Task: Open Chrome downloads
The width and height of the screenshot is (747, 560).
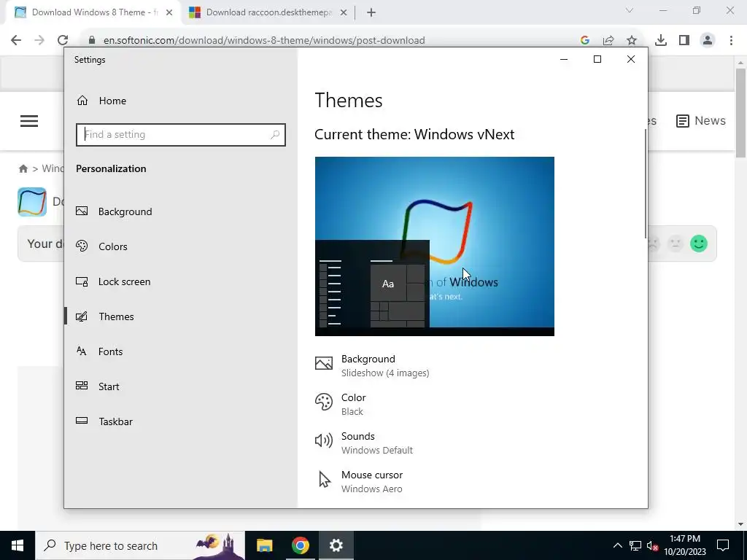Action: (661, 41)
